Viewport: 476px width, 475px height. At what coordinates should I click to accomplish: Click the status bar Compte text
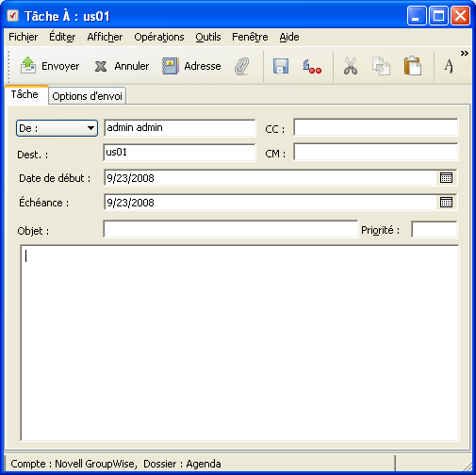click(116, 464)
